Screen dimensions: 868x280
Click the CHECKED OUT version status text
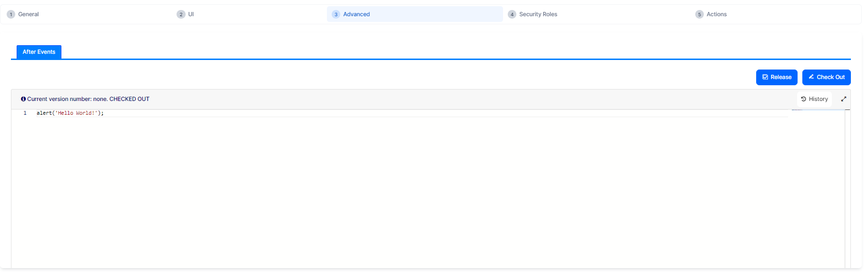click(129, 99)
